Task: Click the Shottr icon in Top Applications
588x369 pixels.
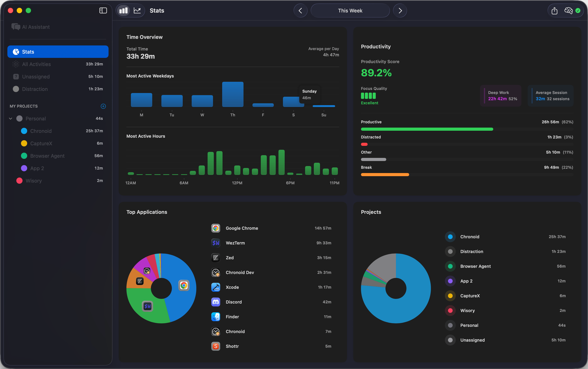Action: [215, 346]
